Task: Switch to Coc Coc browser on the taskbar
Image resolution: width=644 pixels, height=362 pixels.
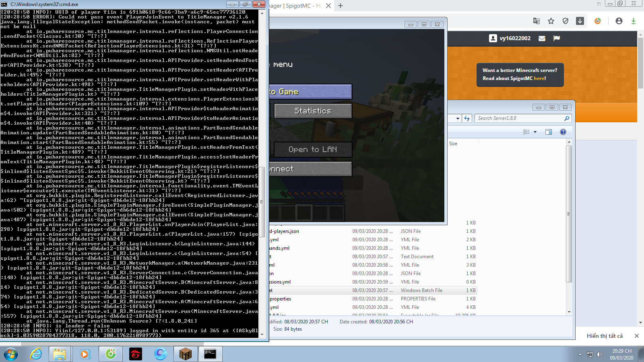Action: pyautogui.click(x=111, y=354)
